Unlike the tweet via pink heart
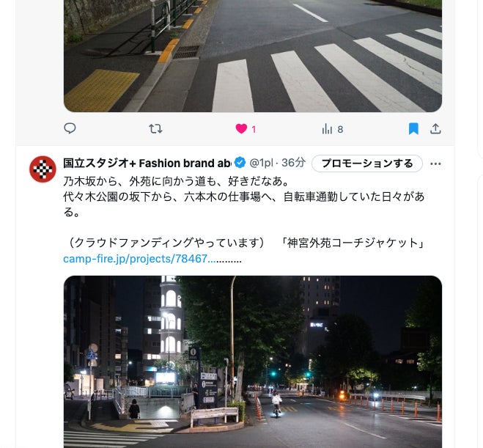Screen dimensions: 483x448 [x=241, y=128]
